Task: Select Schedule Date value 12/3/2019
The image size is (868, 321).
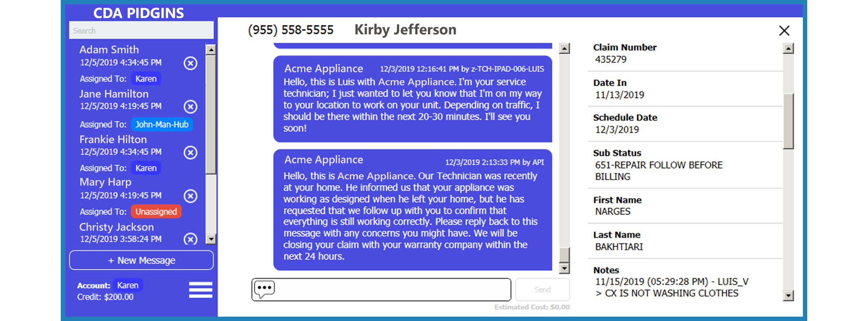Action: [x=617, y=130]
